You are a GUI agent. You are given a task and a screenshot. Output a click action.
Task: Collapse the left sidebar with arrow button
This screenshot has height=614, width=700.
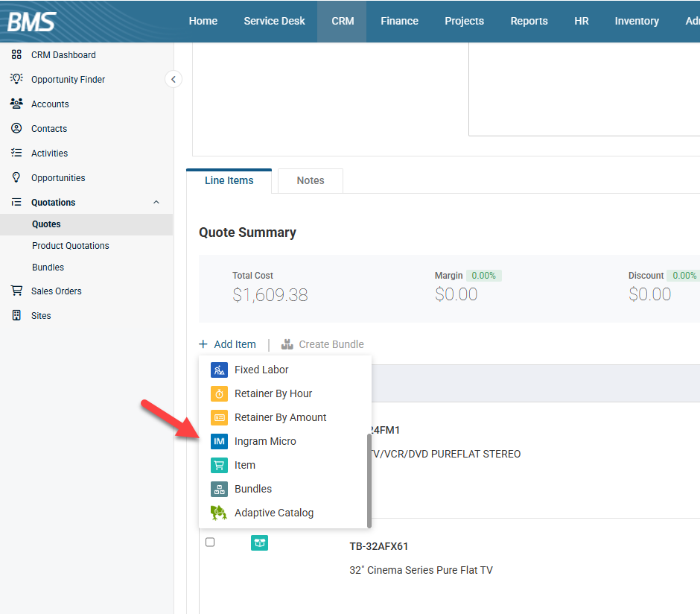click(174, 79)
